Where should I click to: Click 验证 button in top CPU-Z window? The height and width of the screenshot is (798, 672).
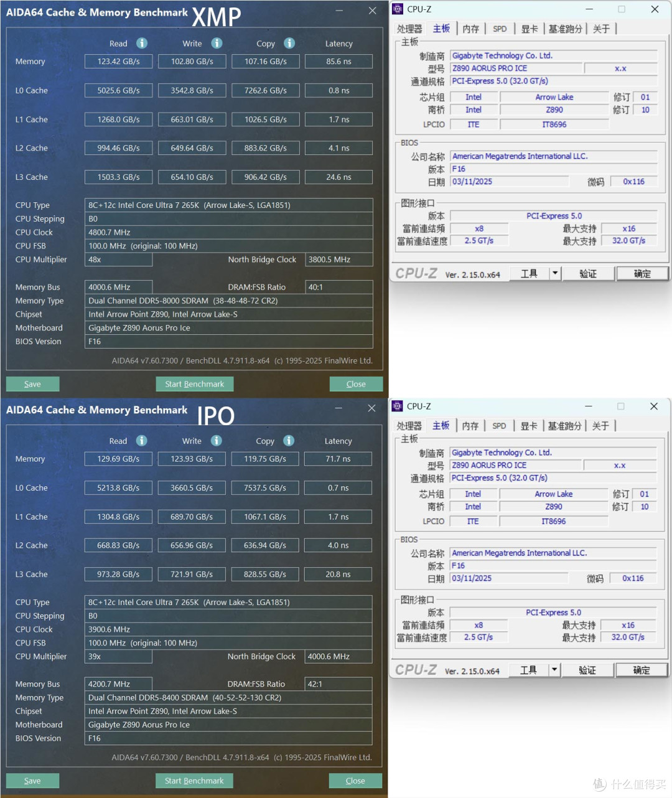[x=588, y=273]
